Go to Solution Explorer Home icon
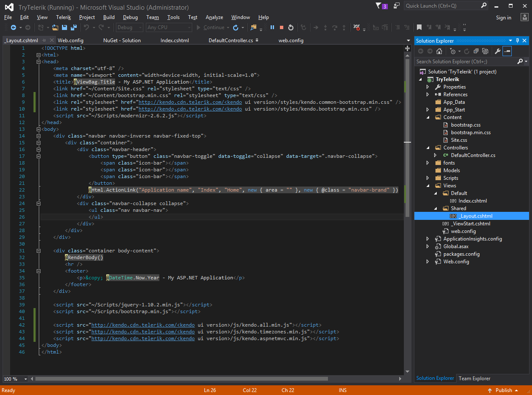Screen dimensions: 532x395 pyautogui.click(x=439, y=51)
